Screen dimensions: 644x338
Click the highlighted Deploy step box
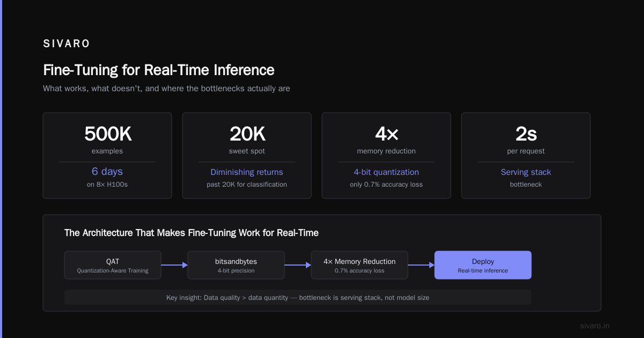coord(483,265)
